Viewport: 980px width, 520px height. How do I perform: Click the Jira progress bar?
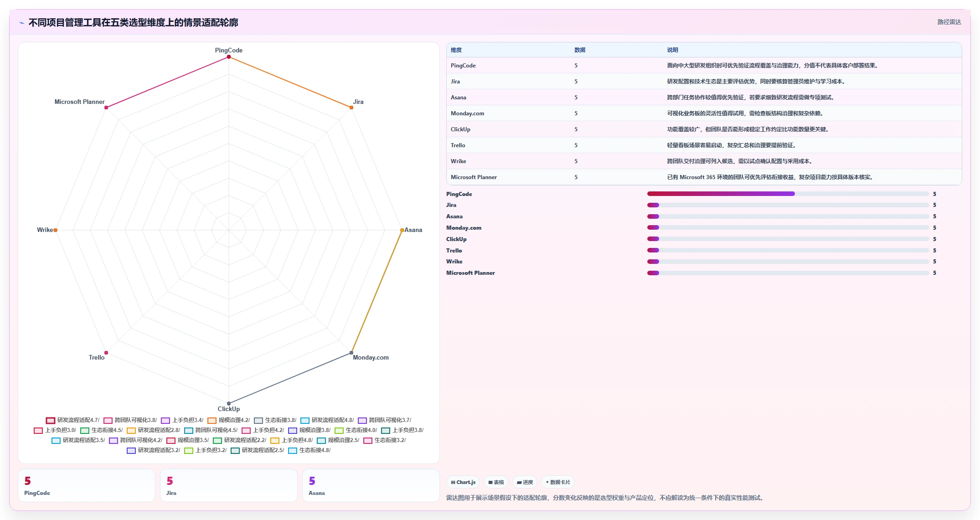click(x=788, y=205)
